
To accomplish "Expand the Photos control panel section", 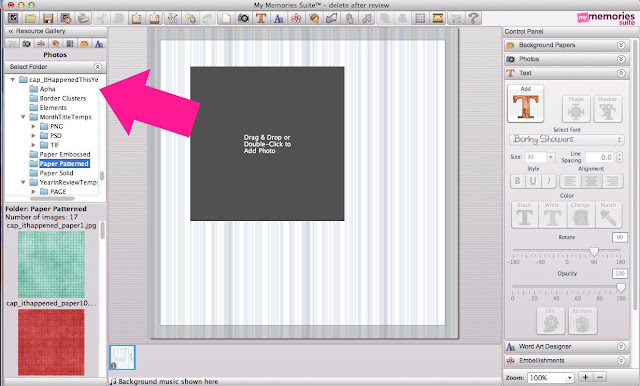I will [x=621, y=59].
